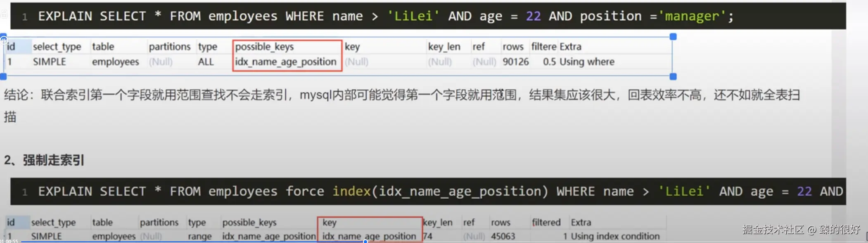Click 'idx_name_age_position' cell in first result table
Image resolution: width=868 pixels, height=243 pixels.
[286, 62]
